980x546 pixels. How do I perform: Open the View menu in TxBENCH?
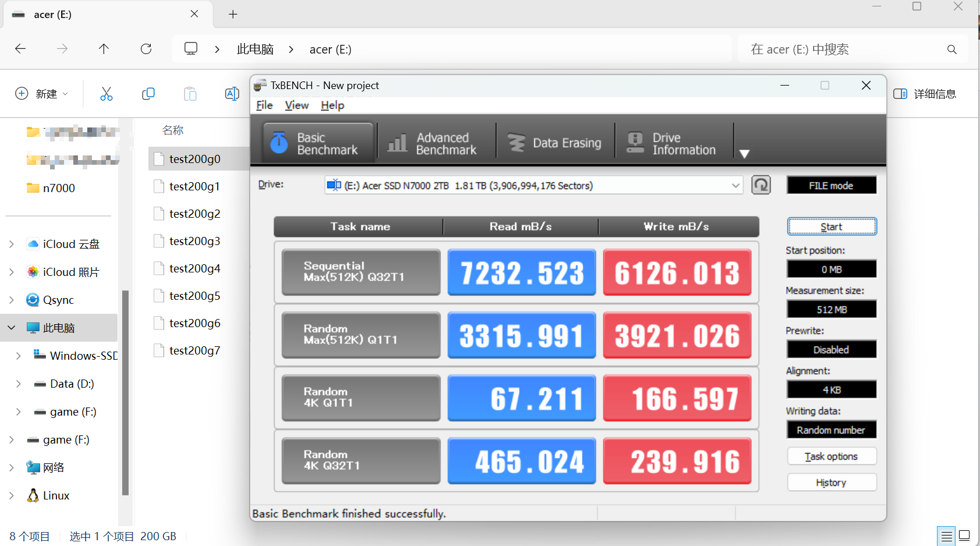(297, 105)
